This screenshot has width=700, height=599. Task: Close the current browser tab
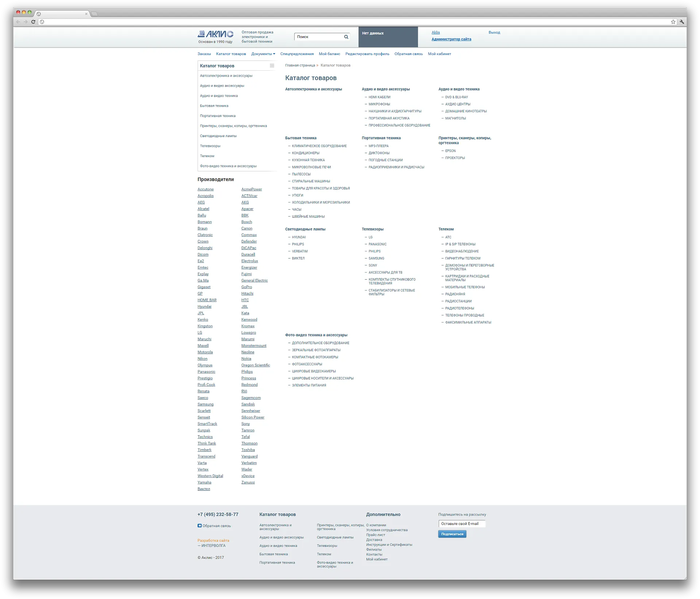point(86,14)
